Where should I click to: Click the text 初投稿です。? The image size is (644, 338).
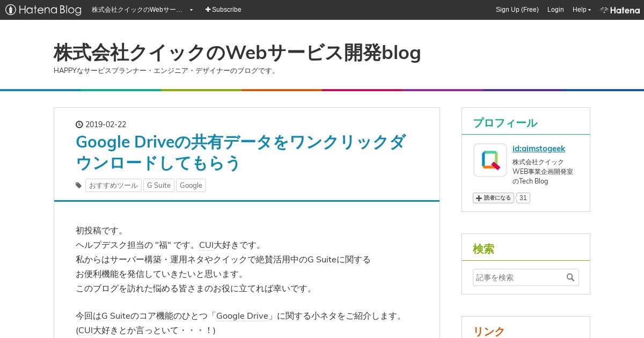coord(100,231)
